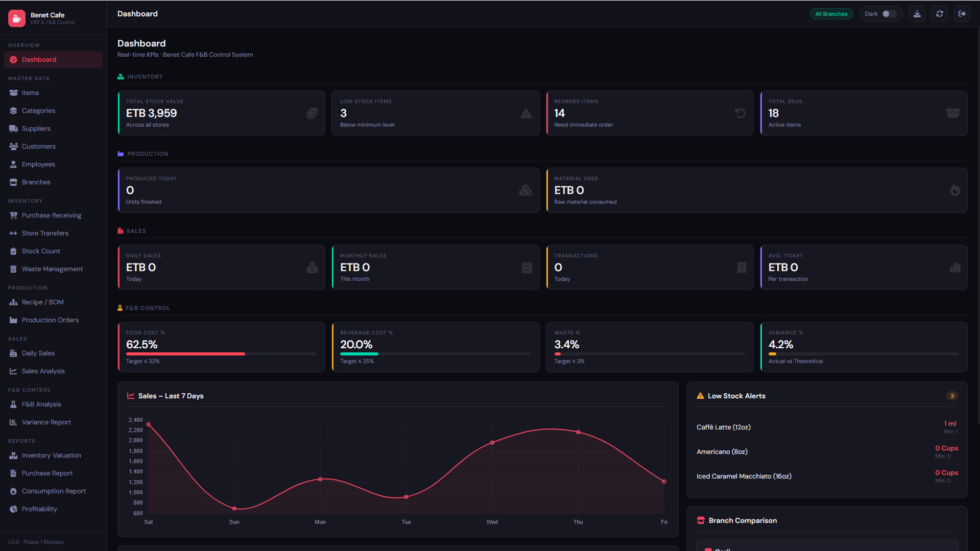Image resolution: width=980 pixels, height=551 pixels.
Task: Click the Thu data point on sales chart
Action: tap(578, 432)
